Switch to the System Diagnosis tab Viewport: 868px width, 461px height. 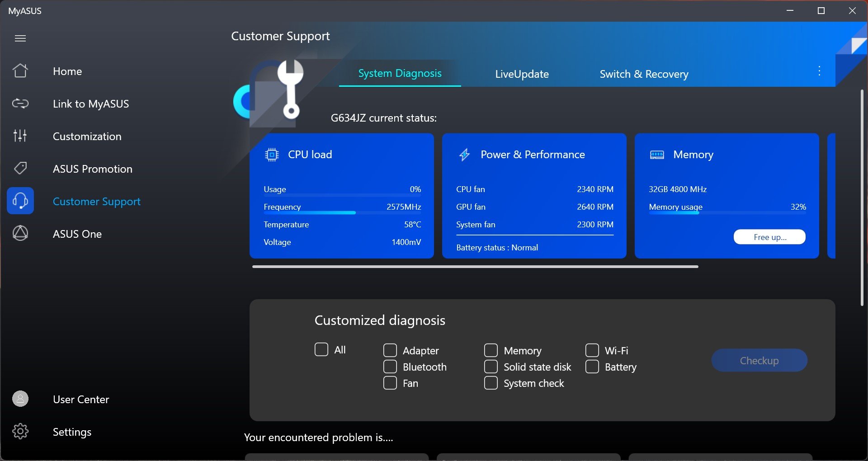400,73
